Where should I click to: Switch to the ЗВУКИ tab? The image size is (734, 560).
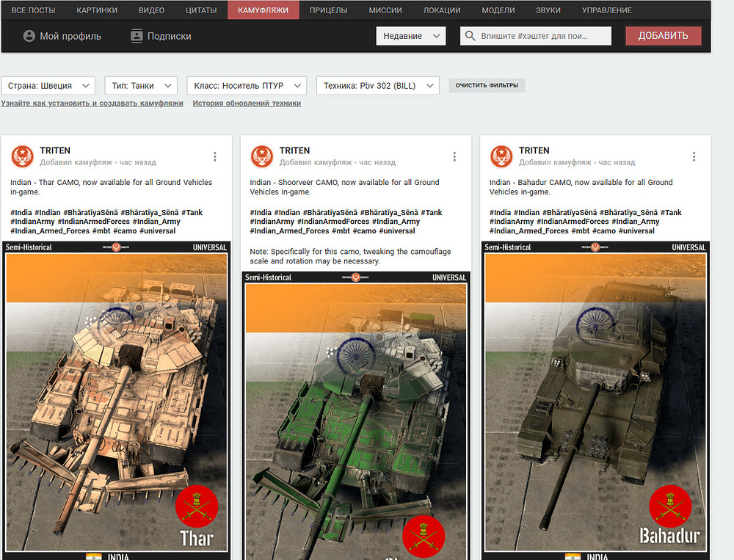(x=548, y=10)
